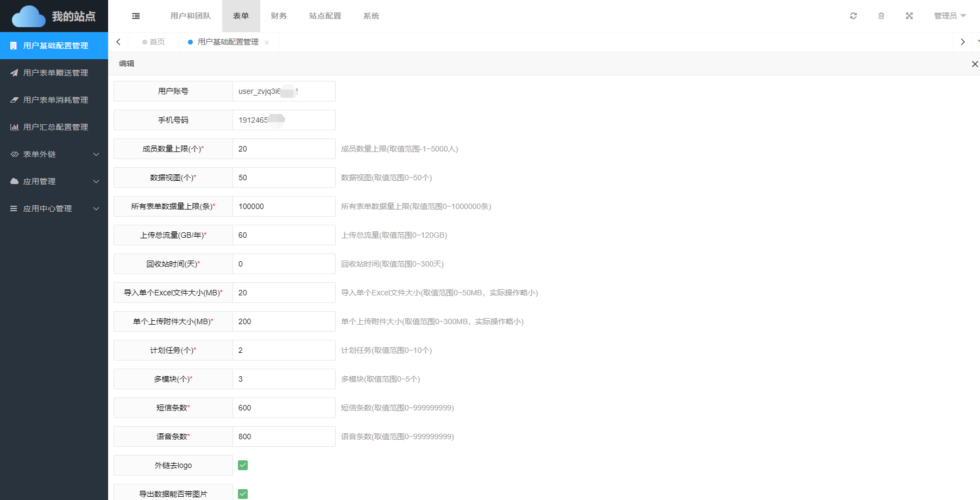Screen dimensions: 980x500
Task: Expand the 应用中心管理 sidebar menu
Action: point(54,208)
